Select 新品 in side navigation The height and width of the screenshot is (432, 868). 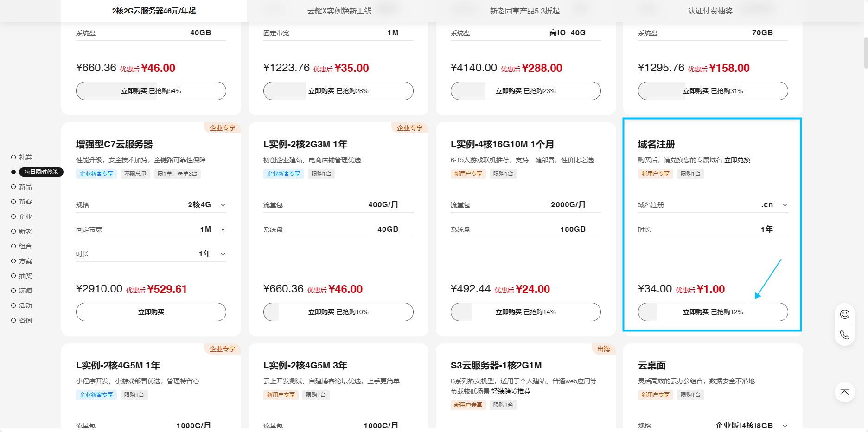(22, 187)
